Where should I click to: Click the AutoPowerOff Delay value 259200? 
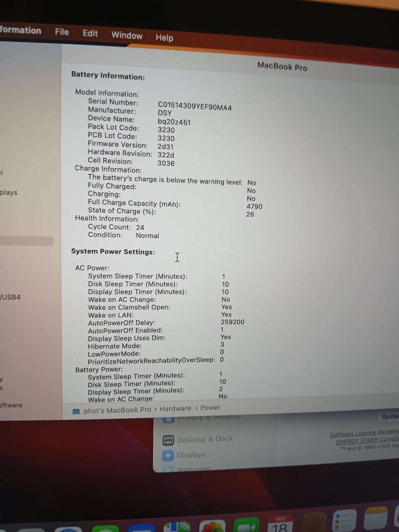coord(233,322)
